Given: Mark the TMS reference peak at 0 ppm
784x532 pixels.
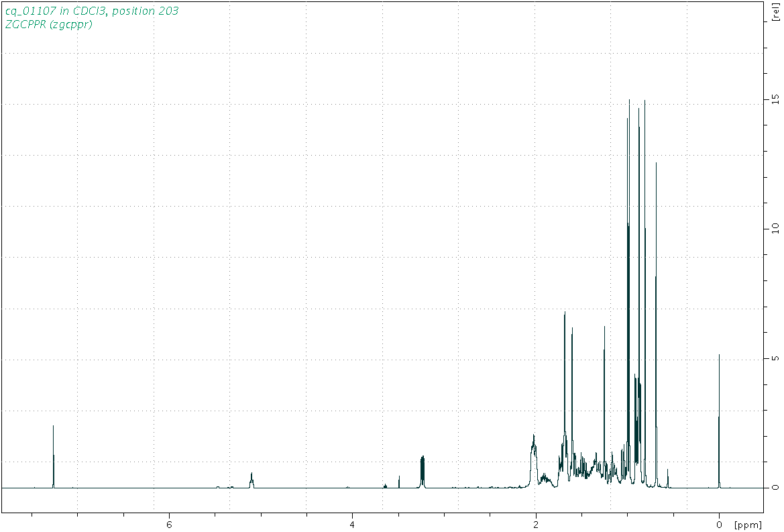Looking at the screenshot, I should point(719,420).
